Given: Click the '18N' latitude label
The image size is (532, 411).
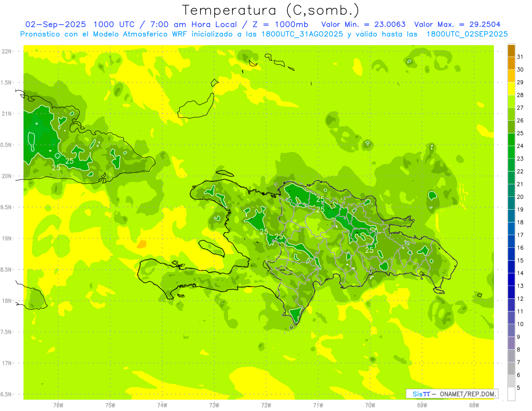Looking at the screenshot, I should [7, 301].
